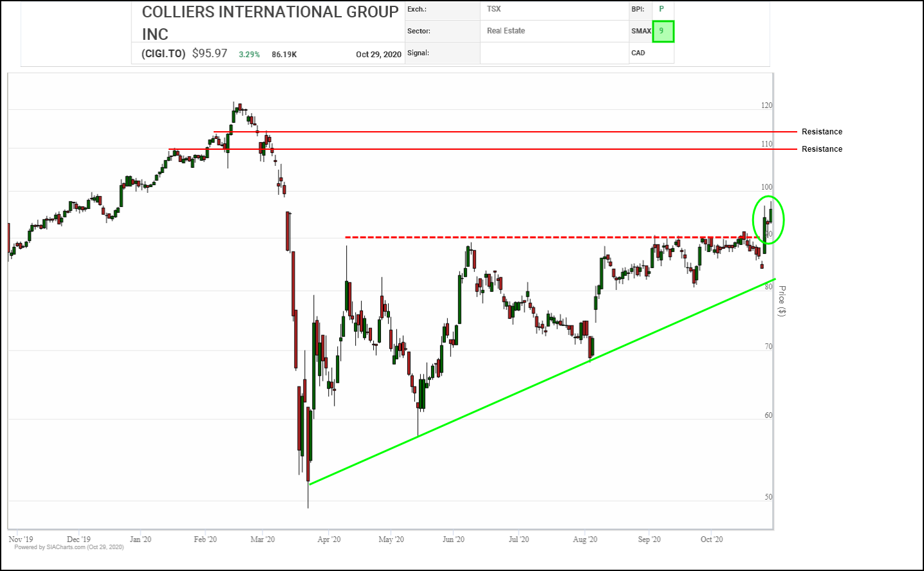Click the Signal field label
Viewport: 924px width, 571px height.
[418, 53]
